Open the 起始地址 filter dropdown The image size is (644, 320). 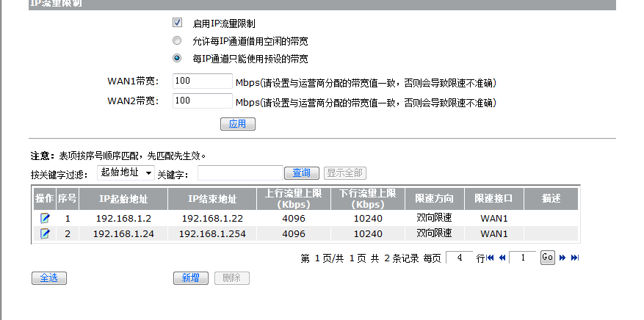tap(126, 172)
